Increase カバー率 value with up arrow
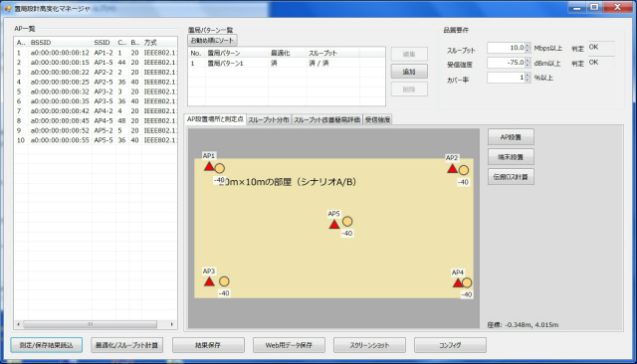This screenshot has height=364, width=637. [528, 75]
